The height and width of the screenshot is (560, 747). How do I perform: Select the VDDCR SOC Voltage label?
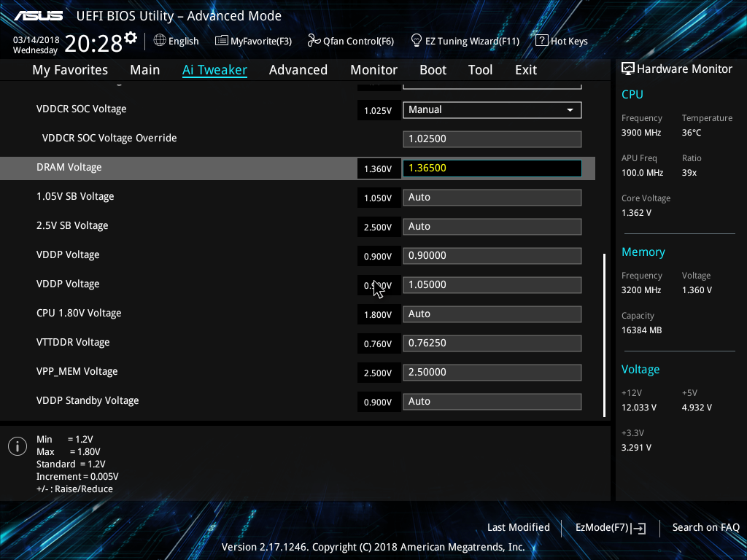pos(82,109)
